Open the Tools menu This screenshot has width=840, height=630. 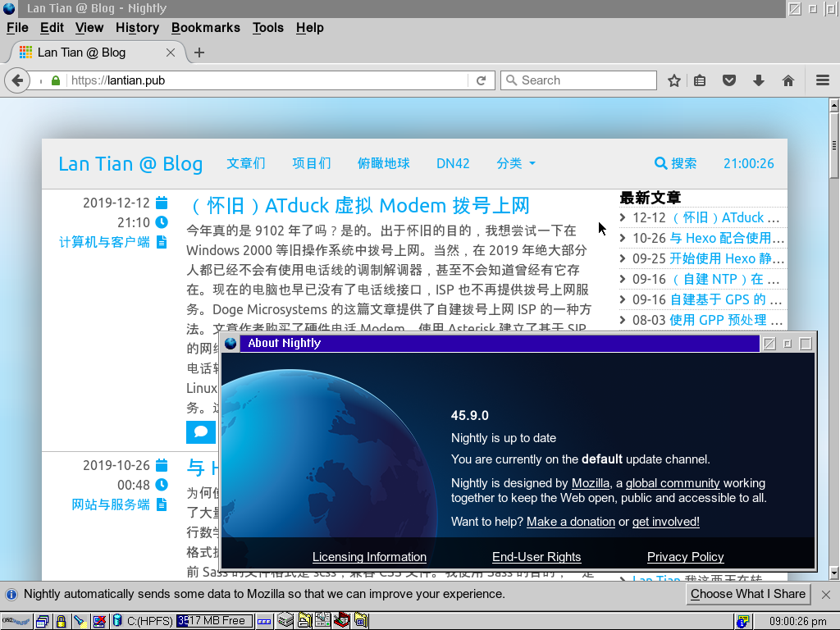(268, 28)
